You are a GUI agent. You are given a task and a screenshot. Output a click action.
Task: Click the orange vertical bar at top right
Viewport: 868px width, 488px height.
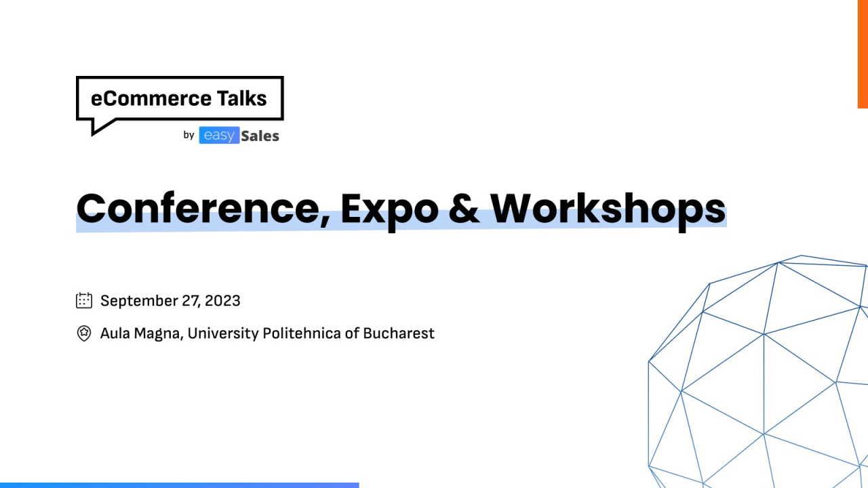[863, 54]
